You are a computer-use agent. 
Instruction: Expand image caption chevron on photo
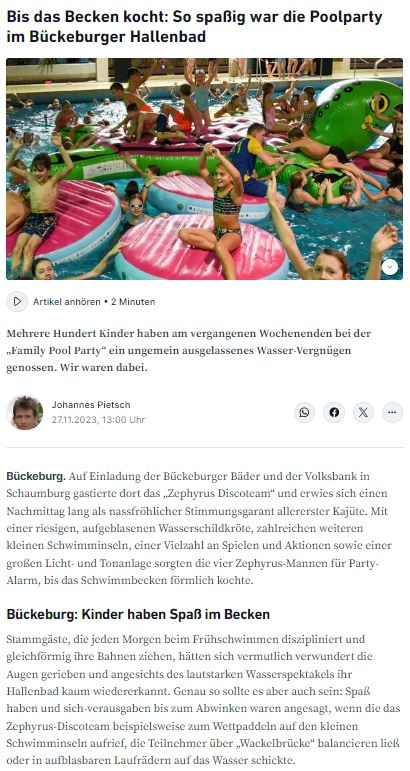coord(390,267)
